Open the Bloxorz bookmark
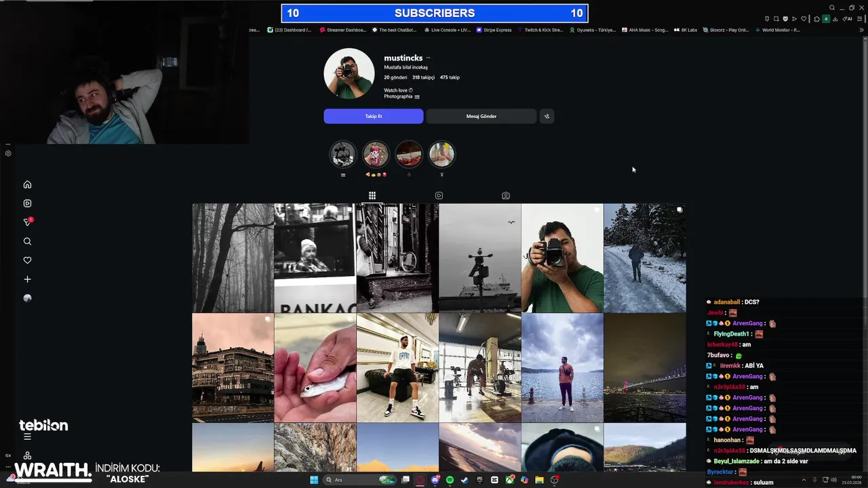Viewport: 868px width, 488px height. (726, 30)
